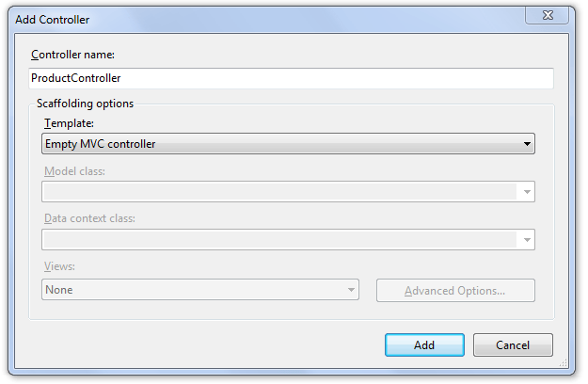The image size is (588, 384).
Task: Click the Model class dropdown arrow
Action: 527,192
